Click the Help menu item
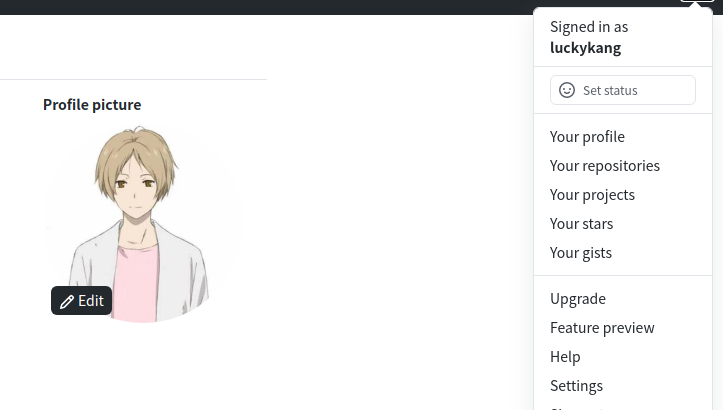This screenshot has height=410, width=723. pos(565,357)
